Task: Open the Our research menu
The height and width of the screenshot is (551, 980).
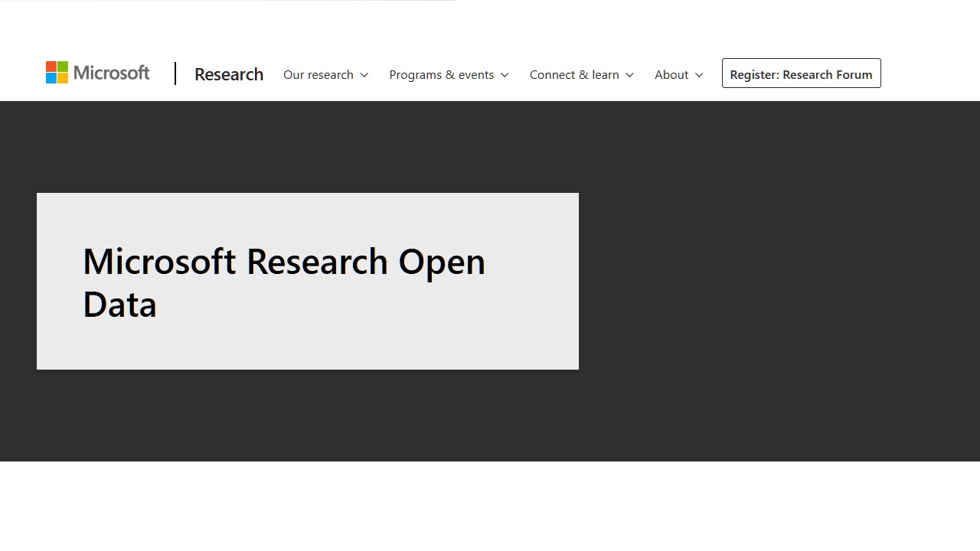Action: (318, 74)
